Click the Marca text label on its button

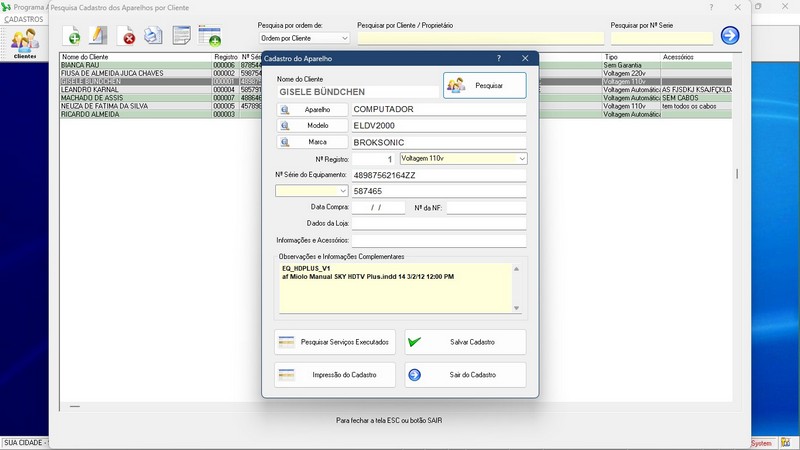317,142
